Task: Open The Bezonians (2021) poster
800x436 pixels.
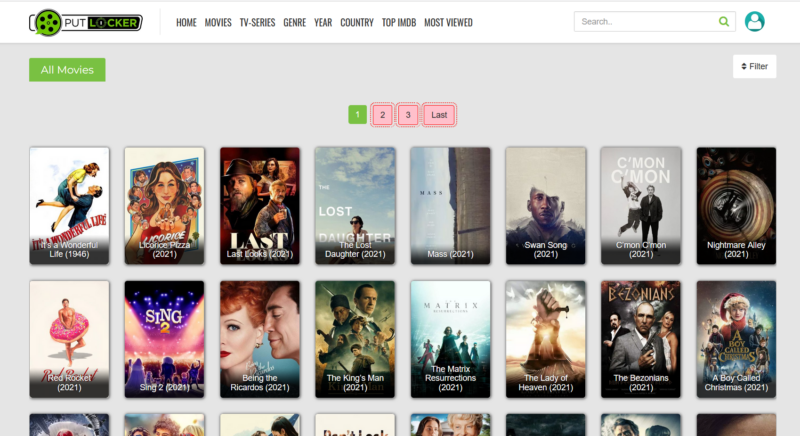Action: point(641,339)
